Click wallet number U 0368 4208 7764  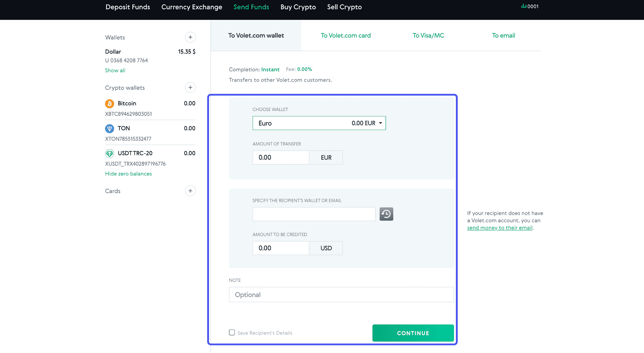[x=126, y=60]
